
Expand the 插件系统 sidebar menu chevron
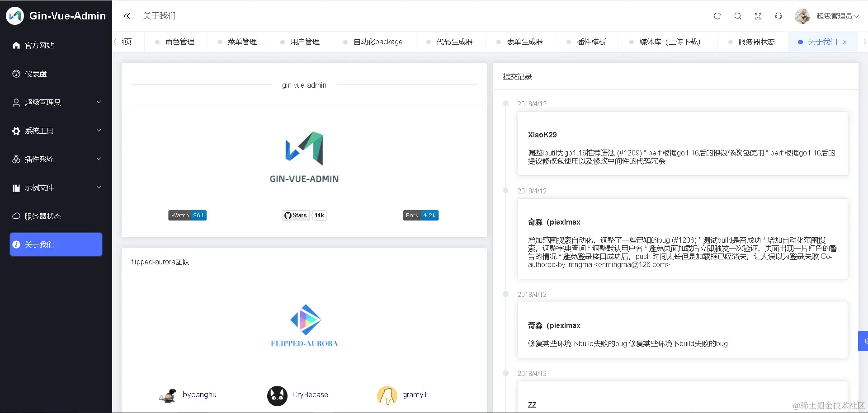coord(99,159)
